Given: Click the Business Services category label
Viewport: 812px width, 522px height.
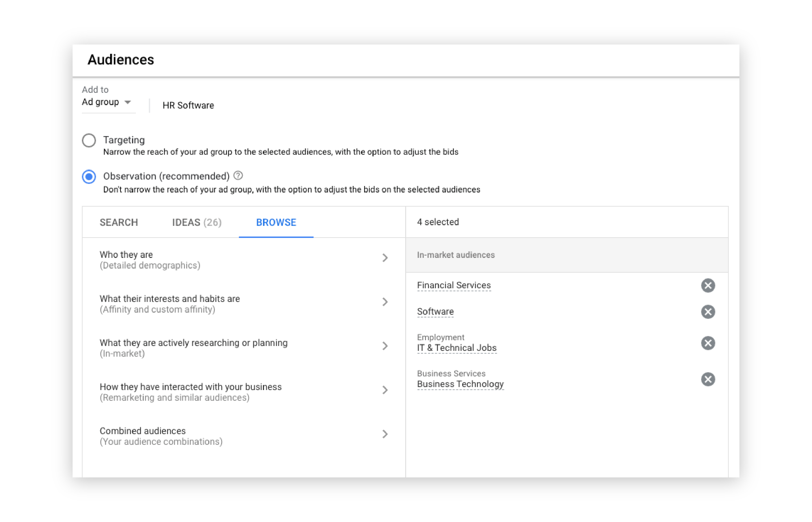Looking at the screenshot, I should (451, 373).
